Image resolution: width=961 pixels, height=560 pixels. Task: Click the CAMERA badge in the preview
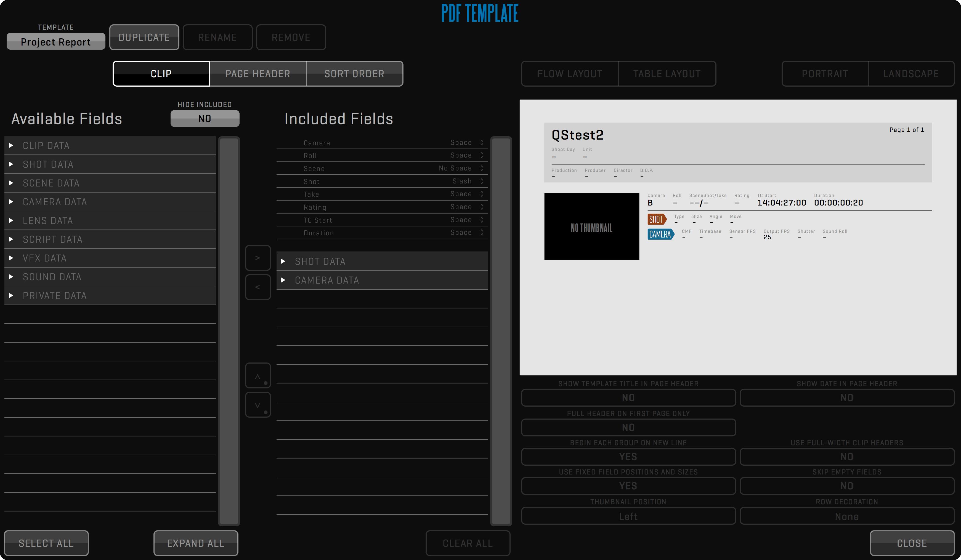660,234
